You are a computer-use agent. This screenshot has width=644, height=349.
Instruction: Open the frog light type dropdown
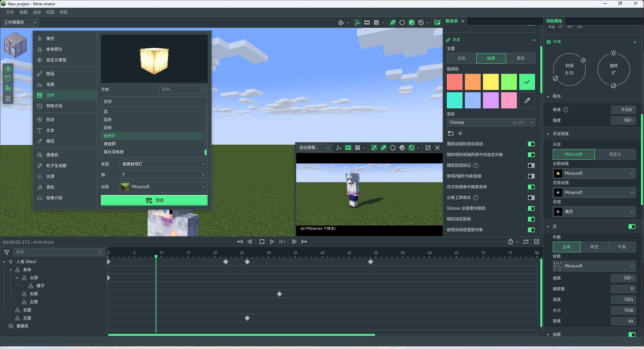click(x=163, y=164)
